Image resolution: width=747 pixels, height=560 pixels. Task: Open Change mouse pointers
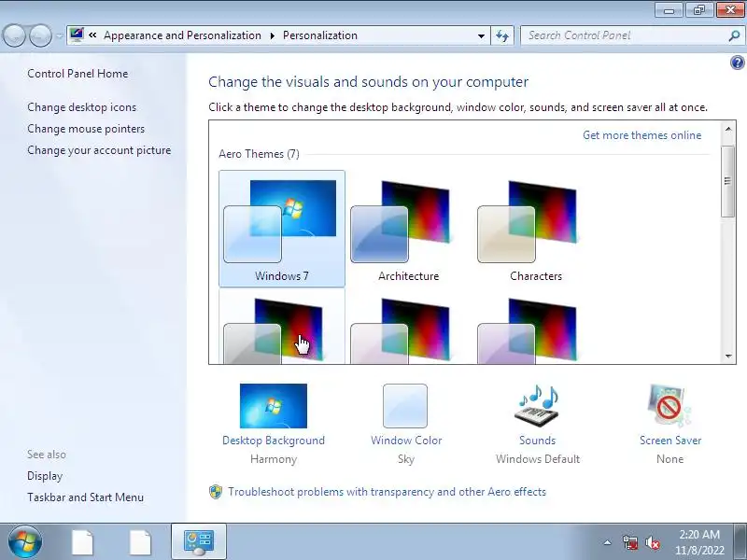pos(86,129)
